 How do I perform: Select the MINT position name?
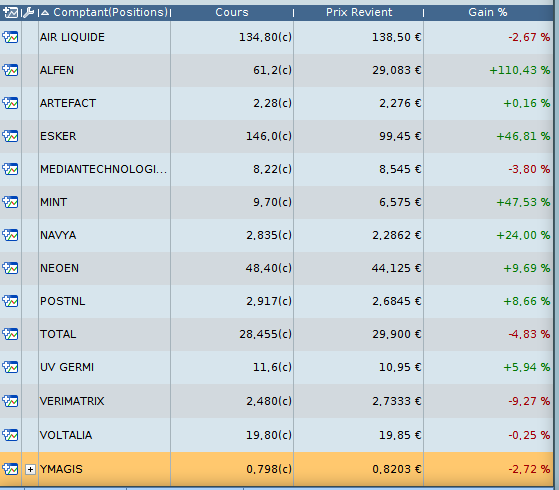coord(53,202)
